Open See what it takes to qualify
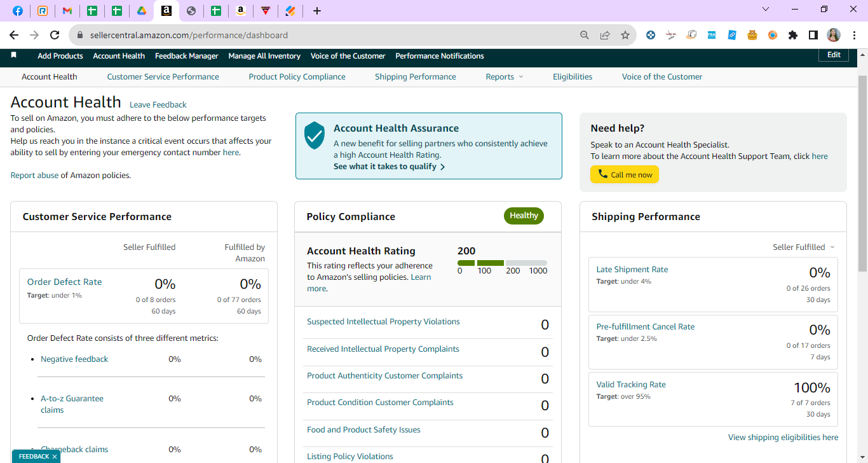This screenshot has width=868, height=463. [389, 167]
